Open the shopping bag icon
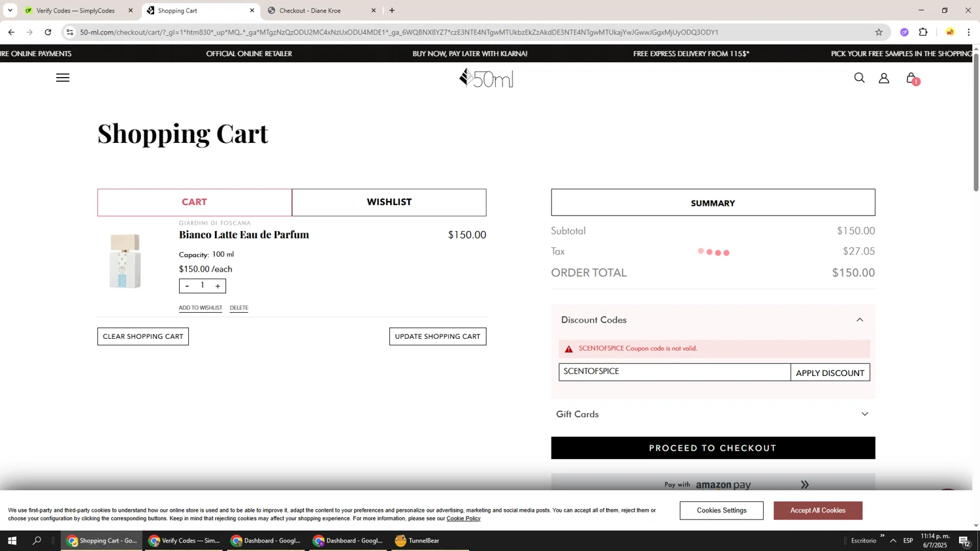 click(911, 78)
